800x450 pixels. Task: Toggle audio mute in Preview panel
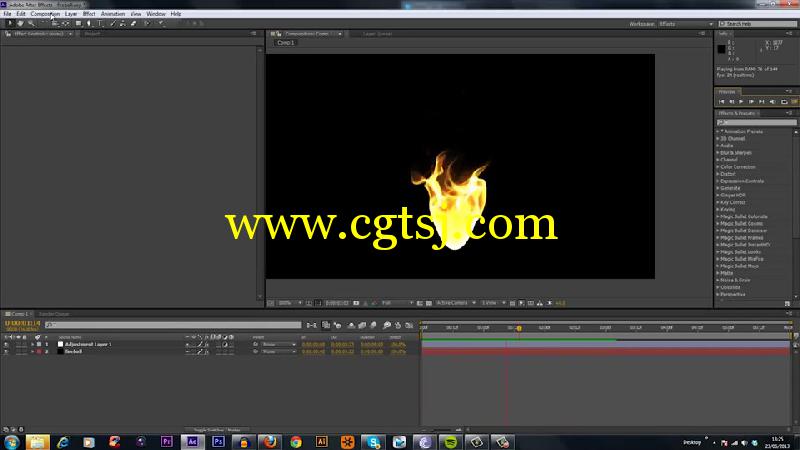click(x=772, y=102)
